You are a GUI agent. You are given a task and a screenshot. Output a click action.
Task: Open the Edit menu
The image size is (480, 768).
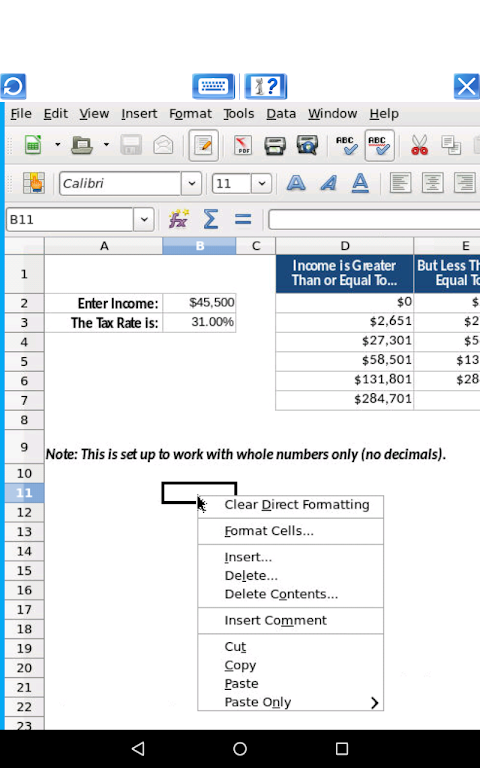[55, 114]
